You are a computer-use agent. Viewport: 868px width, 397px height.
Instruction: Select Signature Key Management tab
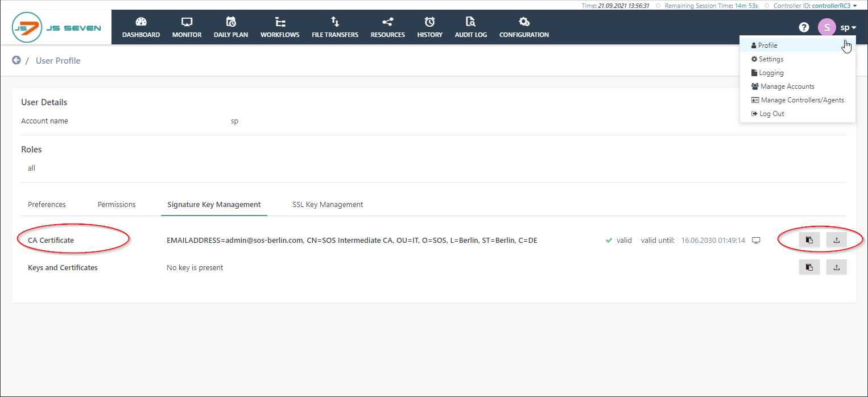click(x=214, y=204)
